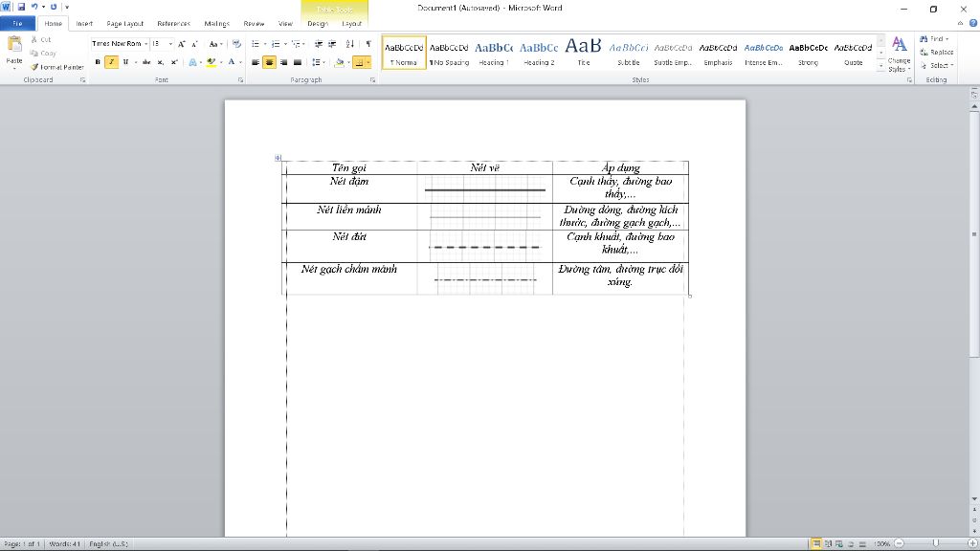The image size is (980, 551).
Task: Click the Subscript icon
Action: [160, 62]
